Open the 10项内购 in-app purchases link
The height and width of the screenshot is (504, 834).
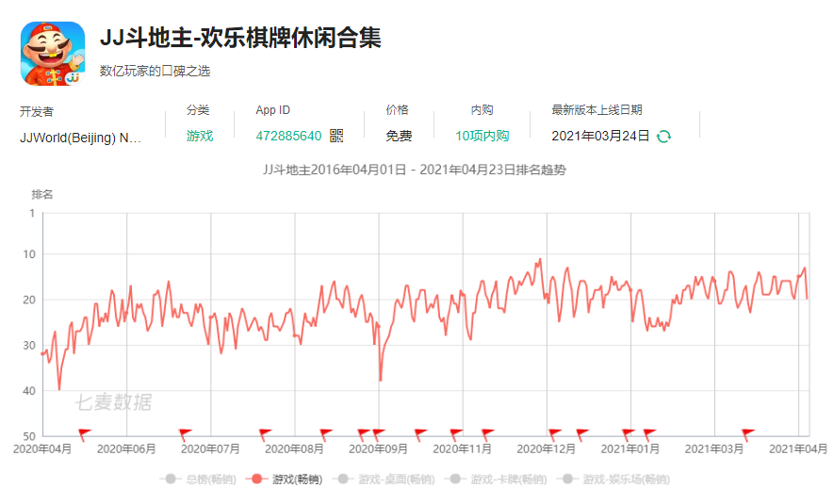click(x=482, y=136)
